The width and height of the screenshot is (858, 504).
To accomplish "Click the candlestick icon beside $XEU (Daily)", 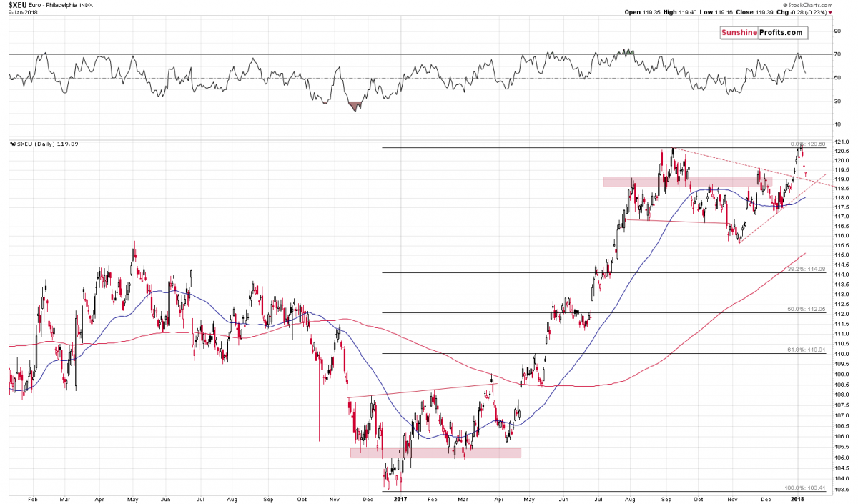I will coord(11,144).
